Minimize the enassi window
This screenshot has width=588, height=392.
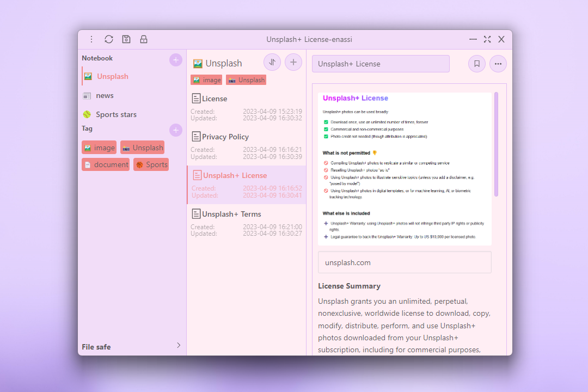(473, 39)
